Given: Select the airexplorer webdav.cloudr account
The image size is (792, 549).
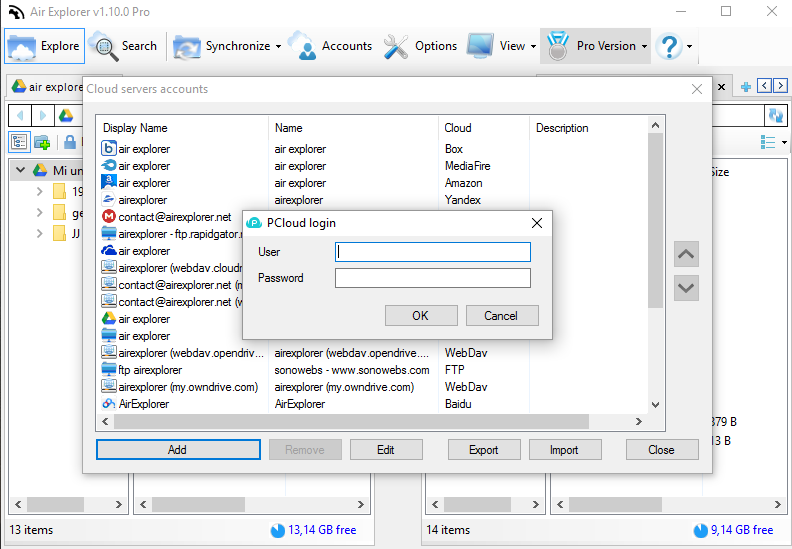Looking at the screenshot, I should click(x=171, y=268).
